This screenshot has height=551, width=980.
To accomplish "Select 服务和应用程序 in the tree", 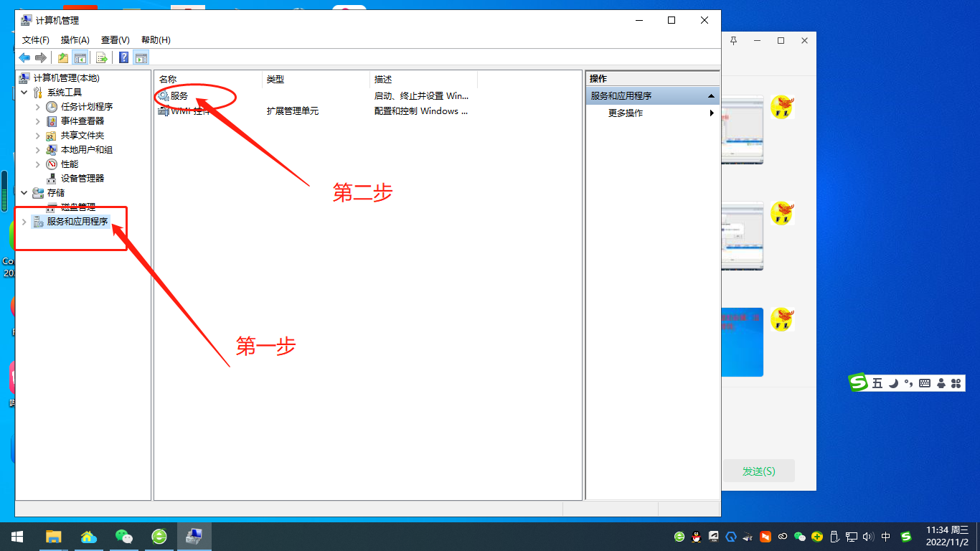I will pos(77,222).
